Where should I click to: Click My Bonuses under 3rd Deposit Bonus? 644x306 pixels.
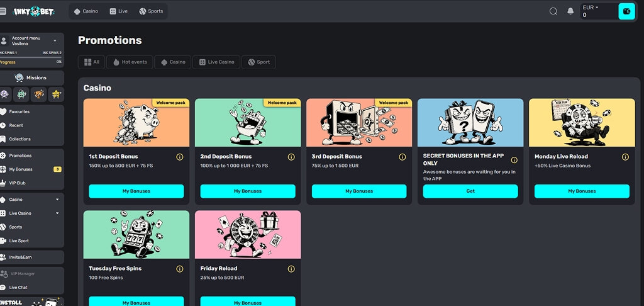359,191
